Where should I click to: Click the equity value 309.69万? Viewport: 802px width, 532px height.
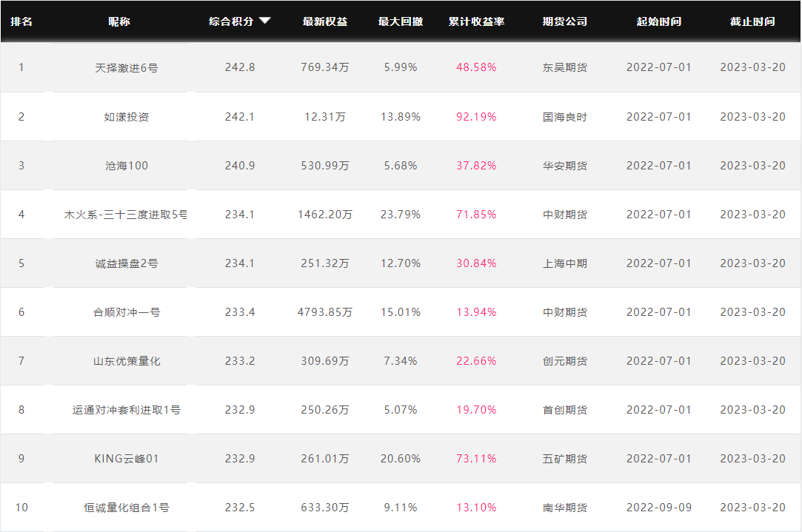coord(325,361)
